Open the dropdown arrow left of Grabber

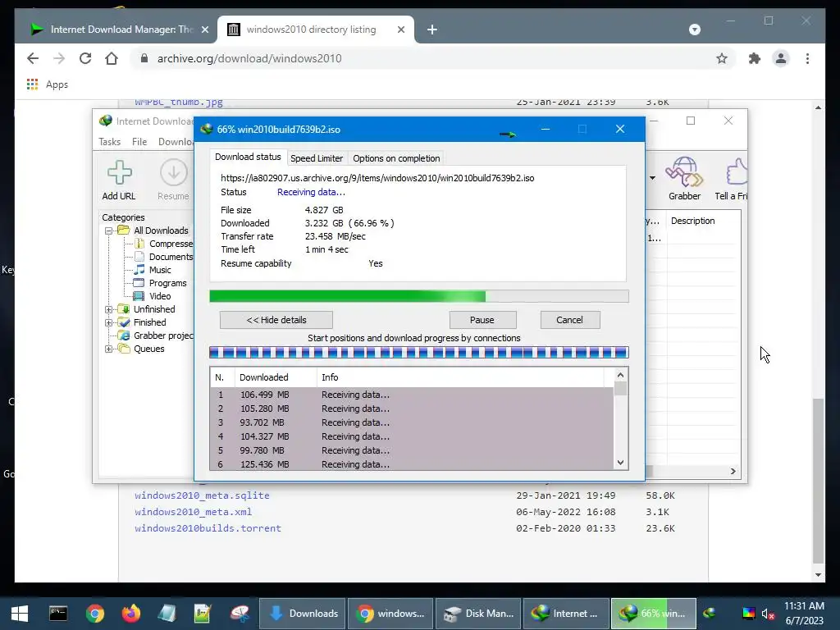pyautogui.click(x=652, y=178)
